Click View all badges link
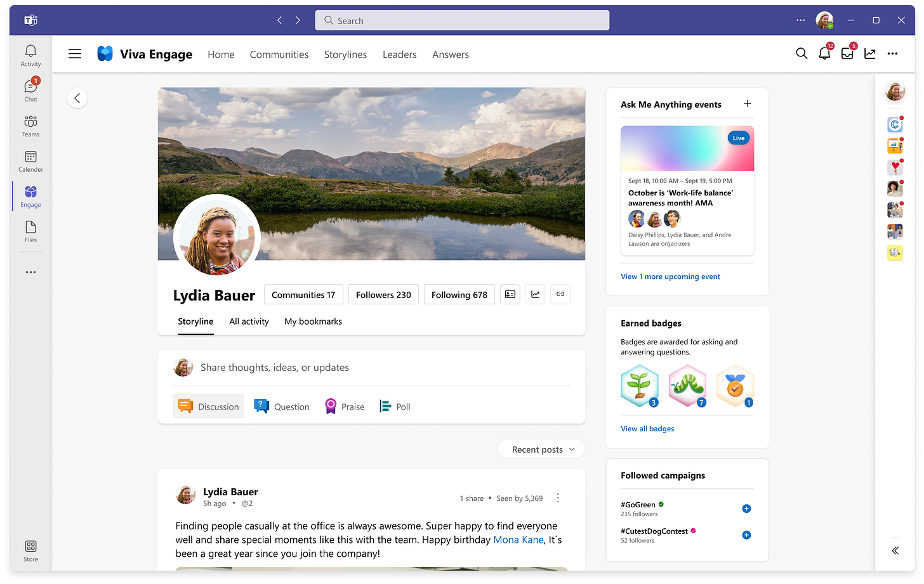 coord(647,429)
